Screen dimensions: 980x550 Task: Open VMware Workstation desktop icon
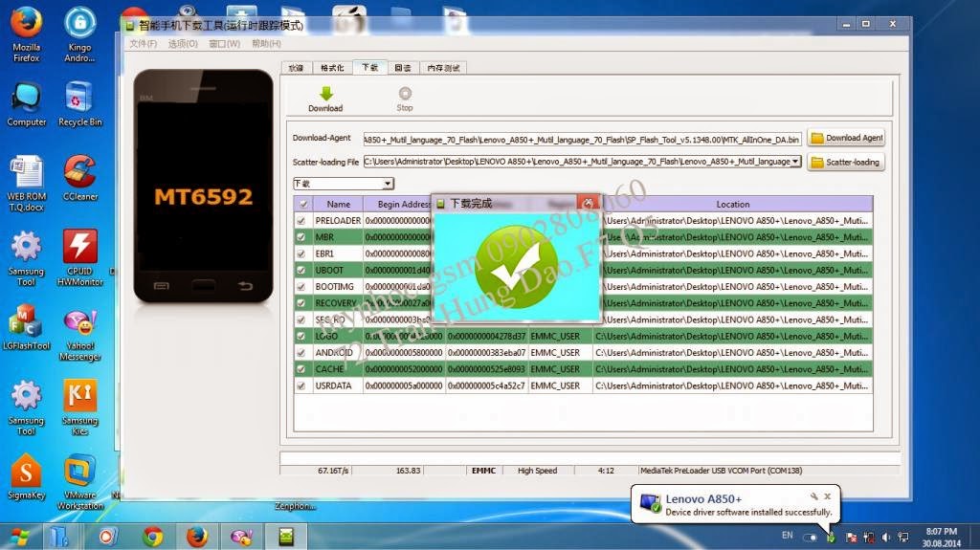point(80,482)
